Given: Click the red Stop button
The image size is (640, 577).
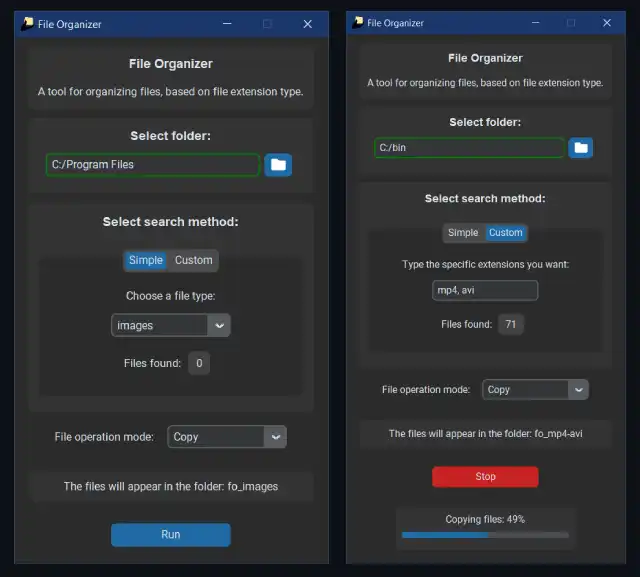Looking at the screenshot, I should tap(485, 477).
